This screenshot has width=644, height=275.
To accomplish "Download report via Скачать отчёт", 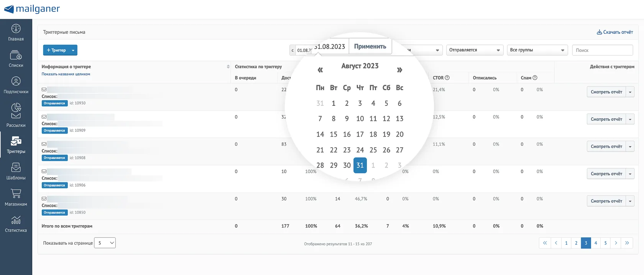I will point(615,32).
